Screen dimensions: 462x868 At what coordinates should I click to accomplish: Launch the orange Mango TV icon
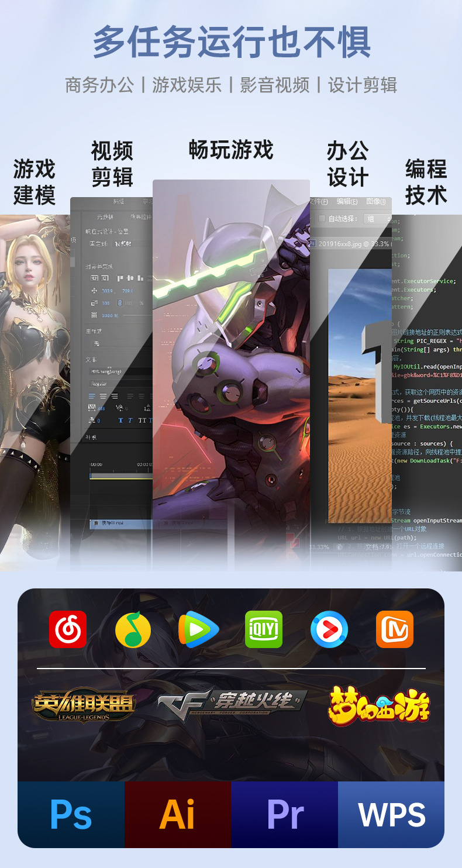coord(395,629)
